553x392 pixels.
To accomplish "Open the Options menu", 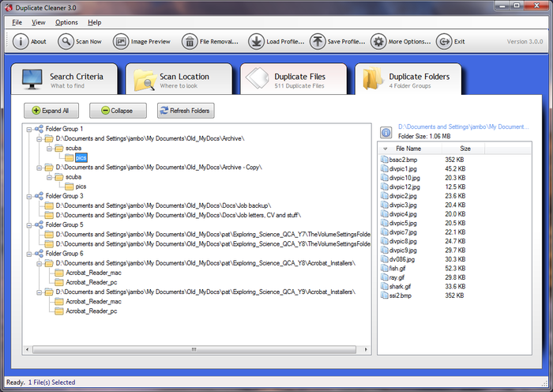I will pos(66,22).
